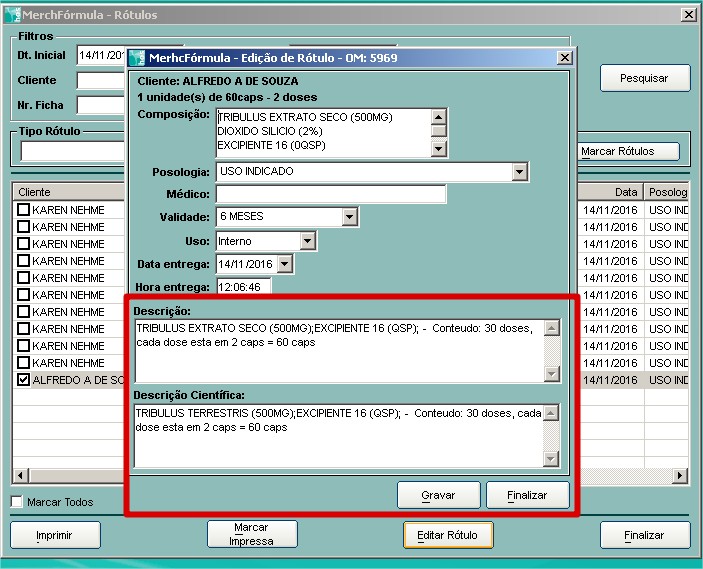
Task: Open the Uso dropdown list
Action: point(306,241)
